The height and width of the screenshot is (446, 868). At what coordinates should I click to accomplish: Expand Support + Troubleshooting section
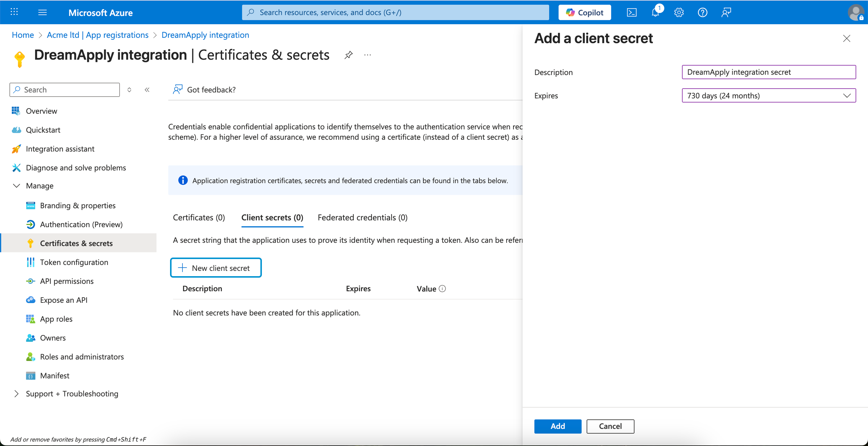(16, 393)
